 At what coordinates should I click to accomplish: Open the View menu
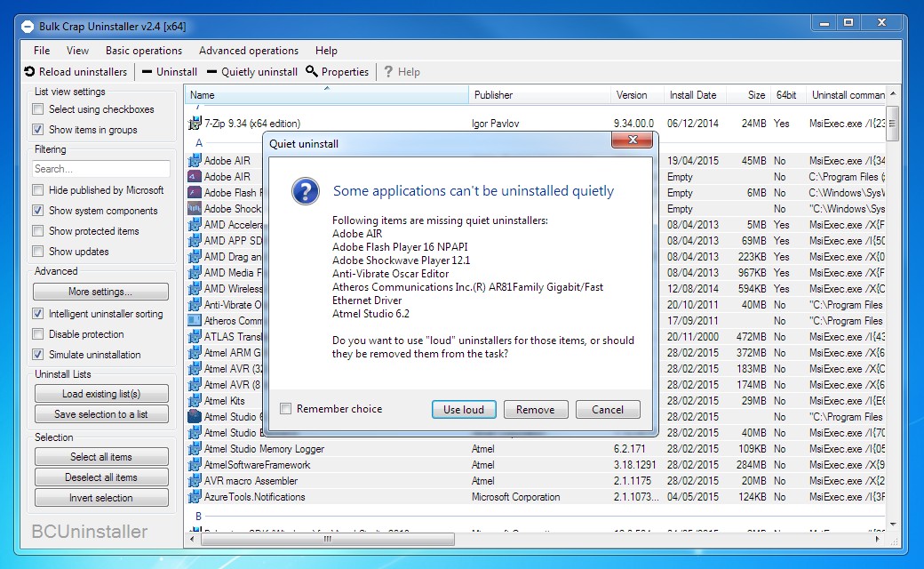77,51
